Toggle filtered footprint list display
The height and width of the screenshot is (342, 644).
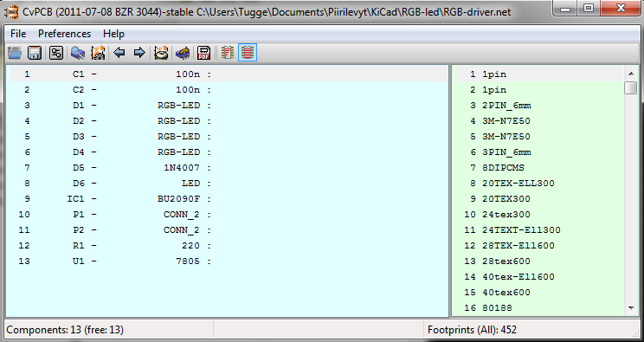tap(228, 53)
